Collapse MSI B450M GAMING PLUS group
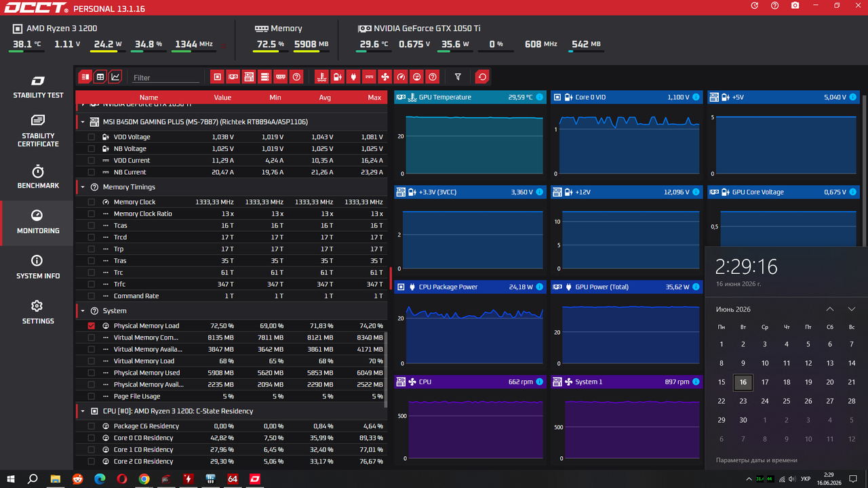The image size is (868, 488). (x=83, y=122)
